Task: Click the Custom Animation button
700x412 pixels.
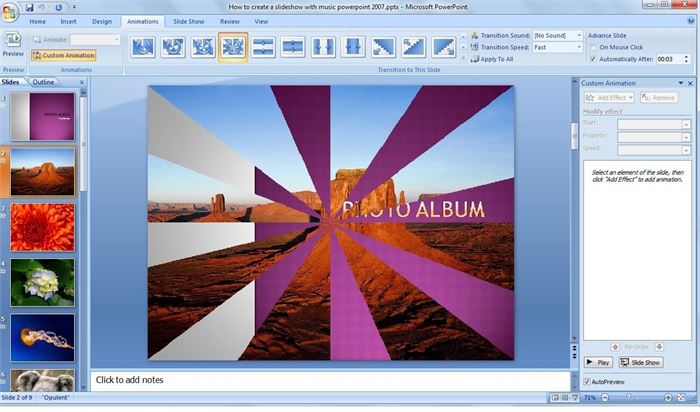Action: (64, 55)
